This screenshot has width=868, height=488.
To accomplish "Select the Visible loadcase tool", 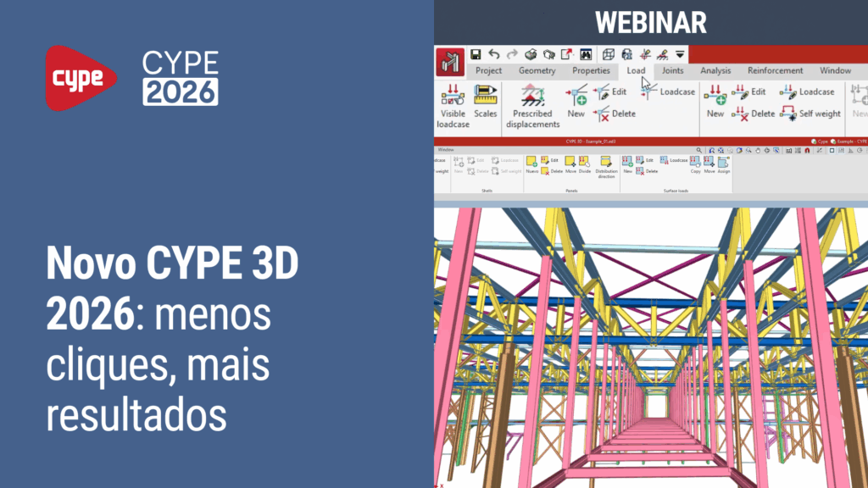I will (453, 106).
